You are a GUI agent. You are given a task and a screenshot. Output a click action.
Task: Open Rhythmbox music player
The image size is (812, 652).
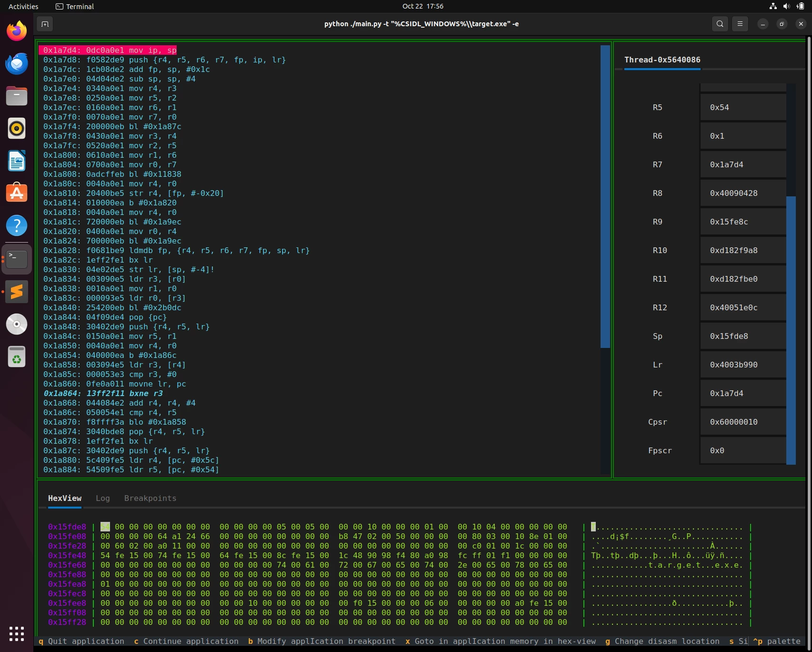click(17, 129)
